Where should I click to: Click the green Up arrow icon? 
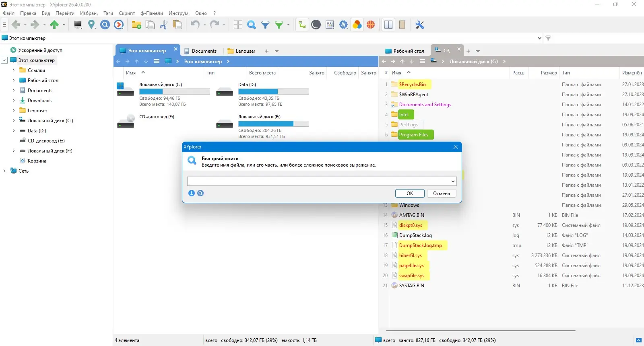(x=54, y=25)
